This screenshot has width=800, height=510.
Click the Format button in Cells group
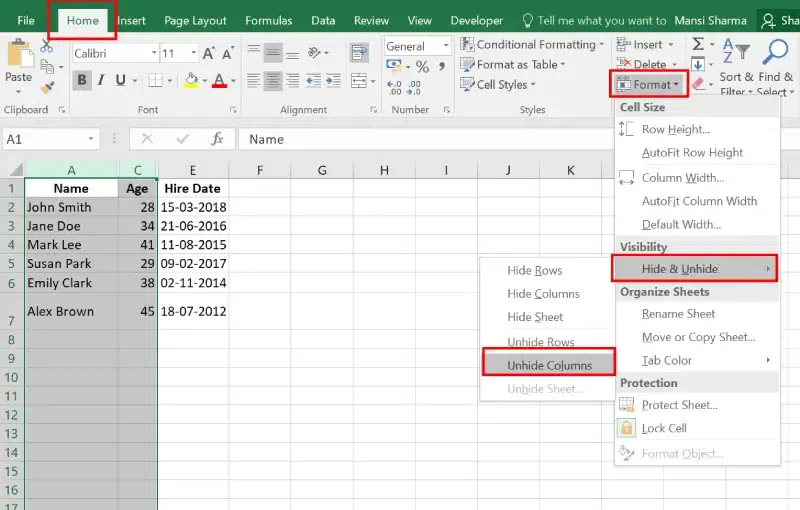point(648,84)
